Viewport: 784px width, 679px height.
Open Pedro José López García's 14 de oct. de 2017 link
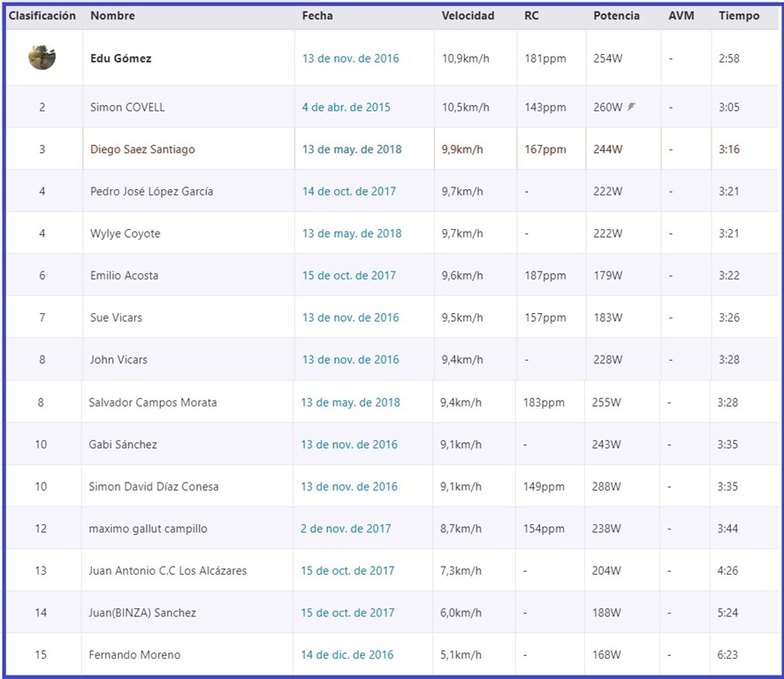click(349, 192)
